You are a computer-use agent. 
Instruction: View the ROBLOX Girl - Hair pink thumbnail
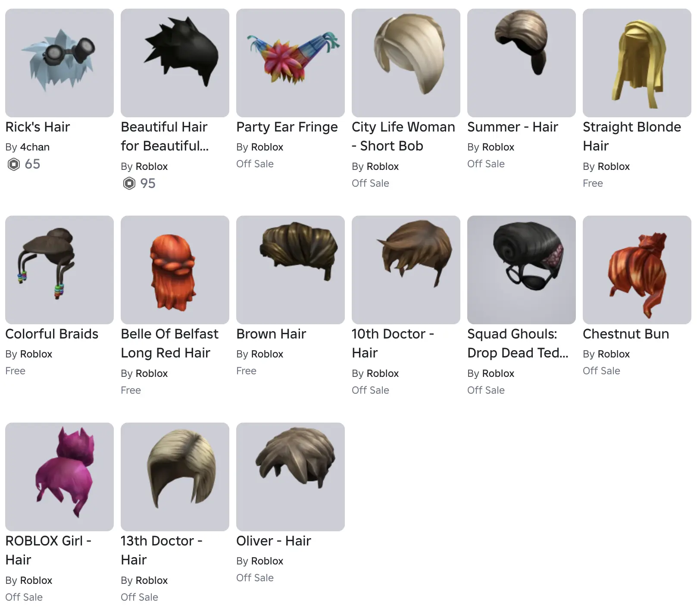tap(59, 477)
